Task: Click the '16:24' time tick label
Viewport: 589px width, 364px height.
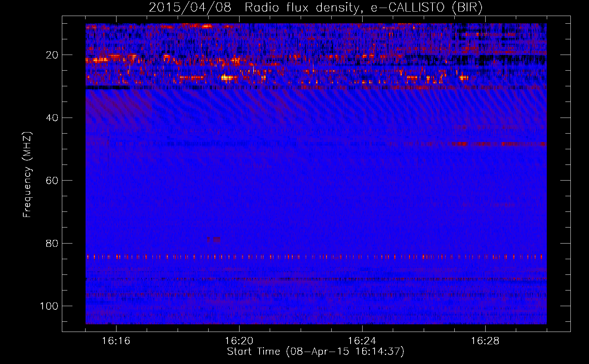Action: pyautogui.click(x=362, y=341)
